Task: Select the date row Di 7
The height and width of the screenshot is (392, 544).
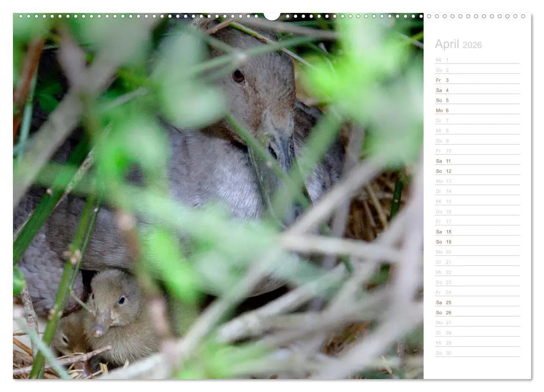Action: 477,120
